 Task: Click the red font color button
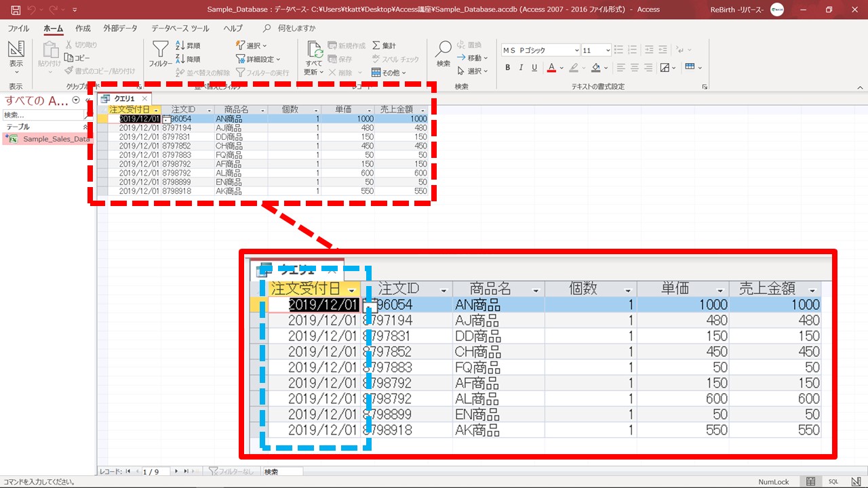tap(551, 68)
